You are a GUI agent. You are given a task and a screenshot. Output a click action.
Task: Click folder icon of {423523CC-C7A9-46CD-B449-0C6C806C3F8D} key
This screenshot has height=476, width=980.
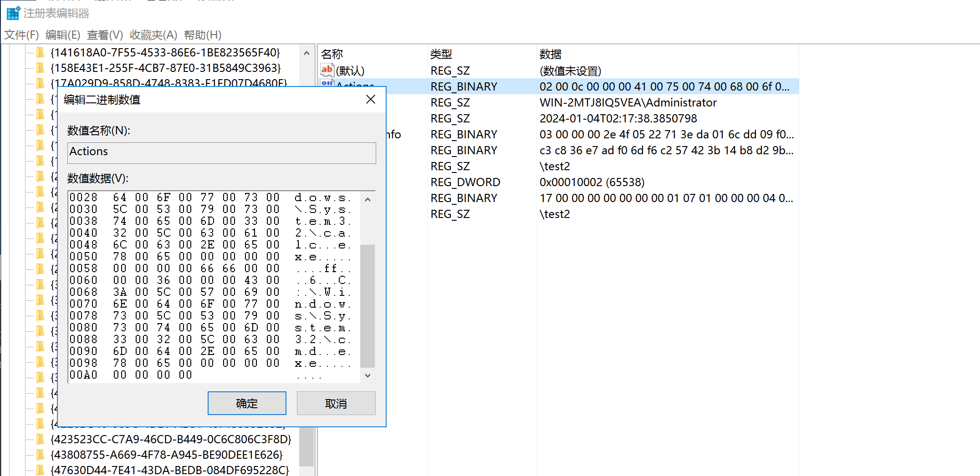41,440
